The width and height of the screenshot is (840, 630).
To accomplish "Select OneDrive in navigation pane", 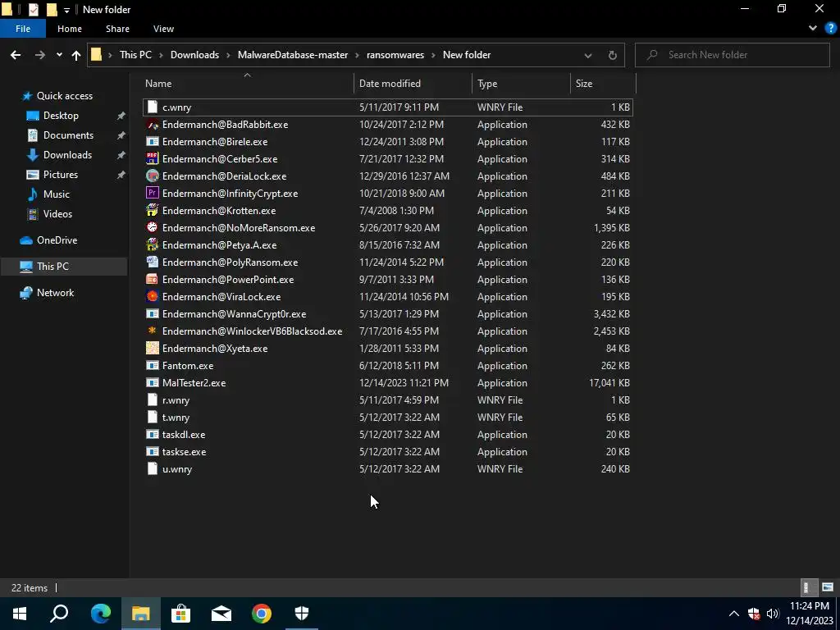I will [57, 240].
